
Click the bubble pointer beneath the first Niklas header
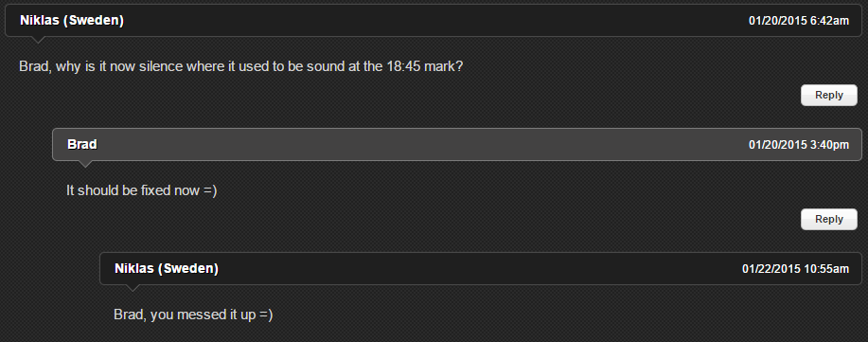click(38, 40)
